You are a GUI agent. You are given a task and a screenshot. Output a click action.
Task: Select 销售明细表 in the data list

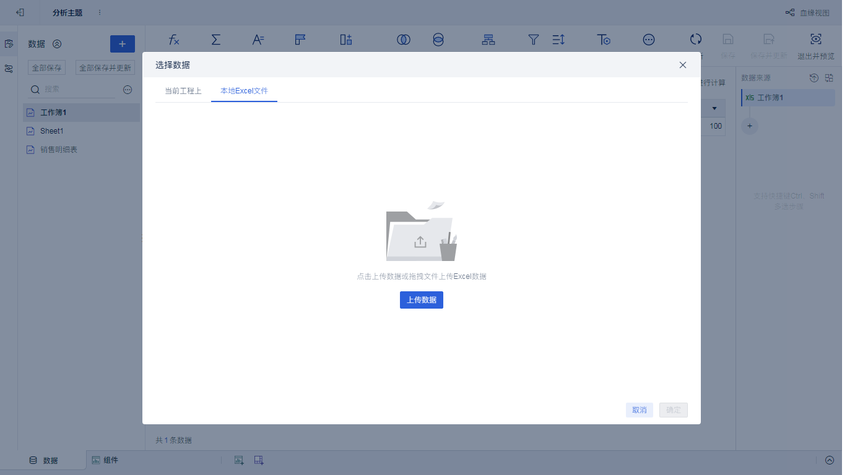pos(82,150)
